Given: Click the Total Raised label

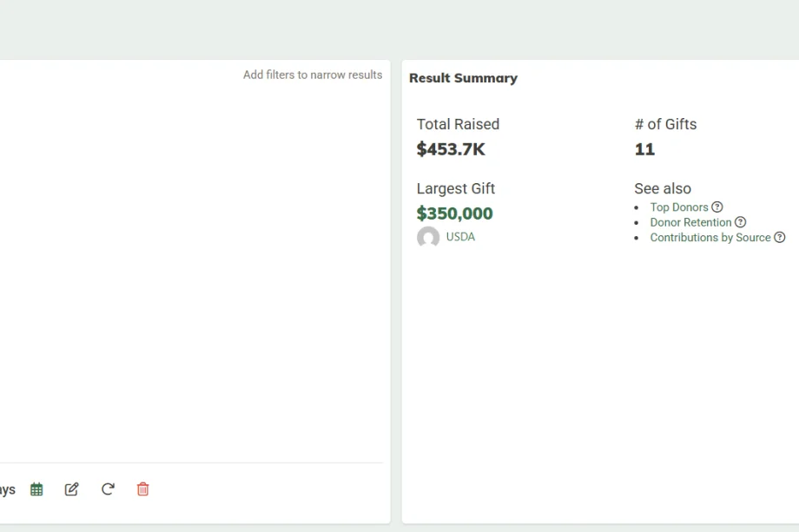Looking at the screenshot, I should pyautogui.click(x=458, y=124).
